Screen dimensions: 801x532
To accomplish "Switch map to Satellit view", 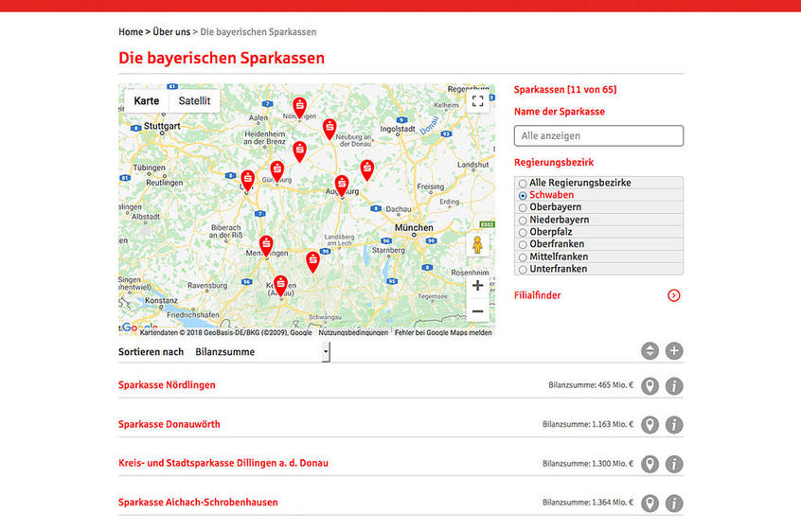I will point(194,101).
